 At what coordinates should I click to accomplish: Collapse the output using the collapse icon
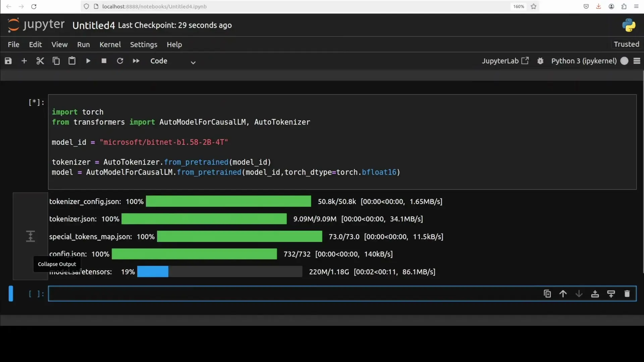pos(31,236)
